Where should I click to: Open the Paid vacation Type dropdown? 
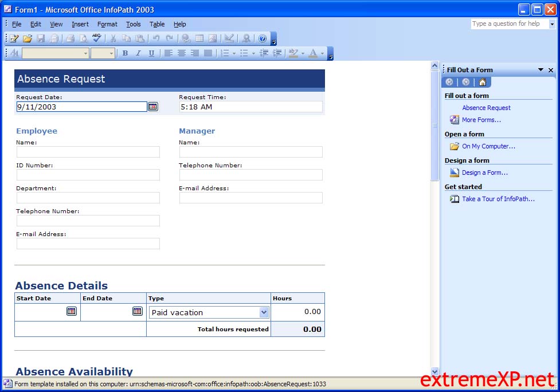coord(264,312)
